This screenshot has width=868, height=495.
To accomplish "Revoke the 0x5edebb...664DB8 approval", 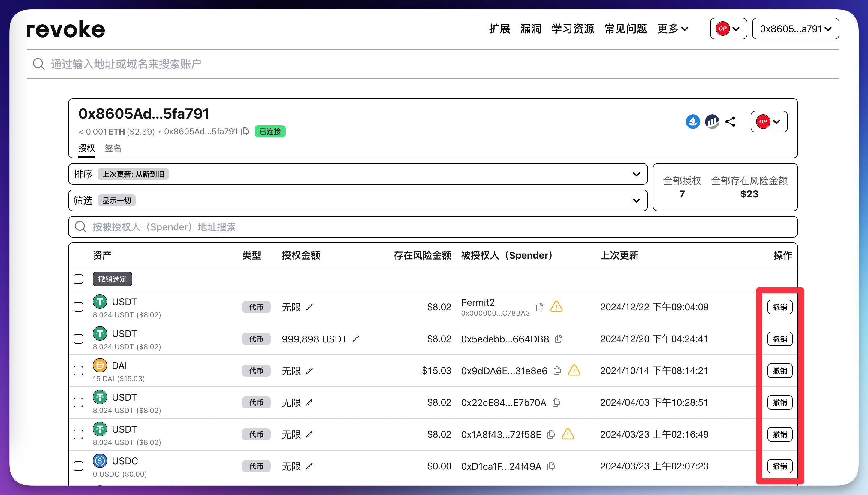I will tap(780, 339).
